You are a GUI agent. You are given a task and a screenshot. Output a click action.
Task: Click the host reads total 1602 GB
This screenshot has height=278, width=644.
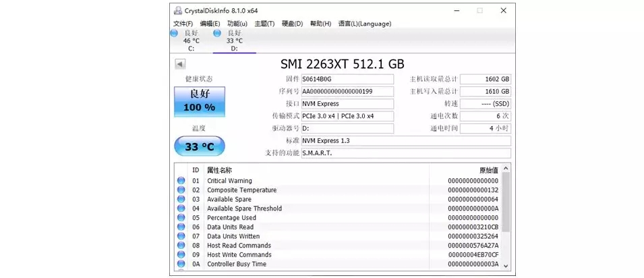click(486, 79)
